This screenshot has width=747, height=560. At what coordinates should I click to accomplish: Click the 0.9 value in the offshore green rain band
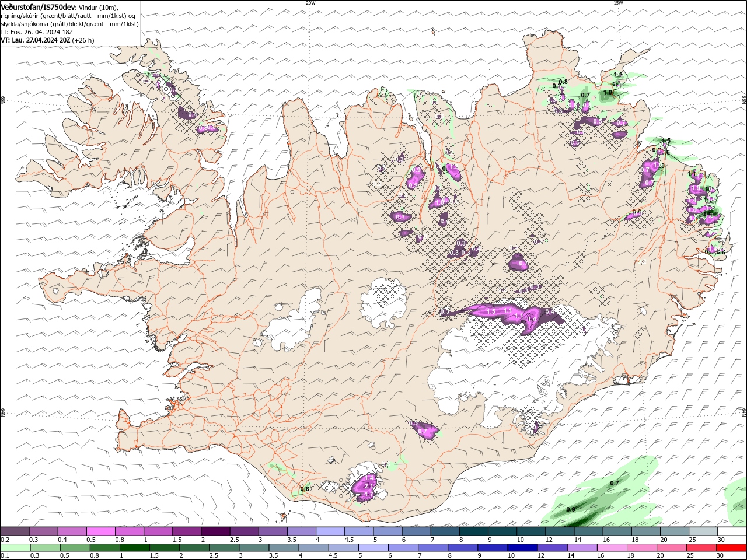[571, 509]
